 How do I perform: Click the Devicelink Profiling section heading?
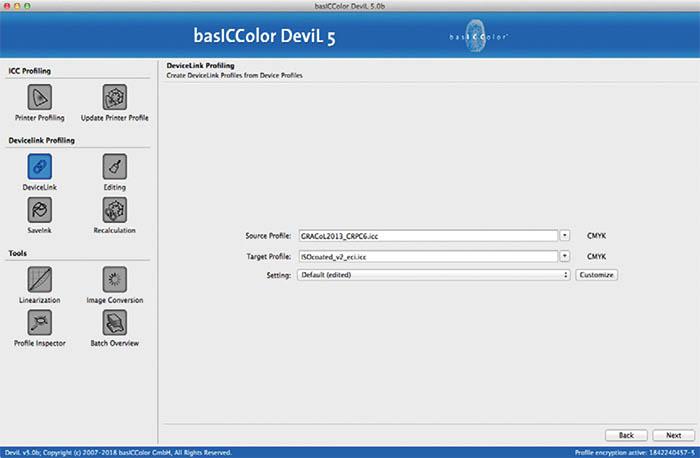42,140
